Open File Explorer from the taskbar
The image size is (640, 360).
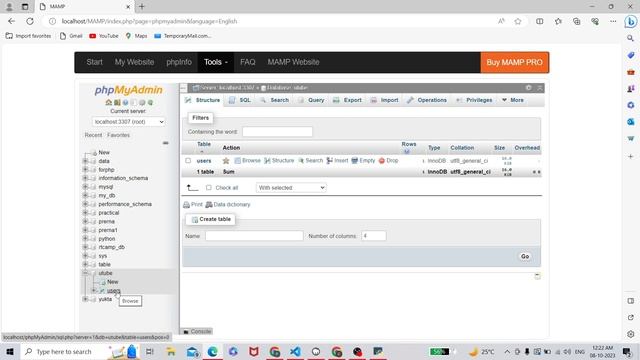171,351
